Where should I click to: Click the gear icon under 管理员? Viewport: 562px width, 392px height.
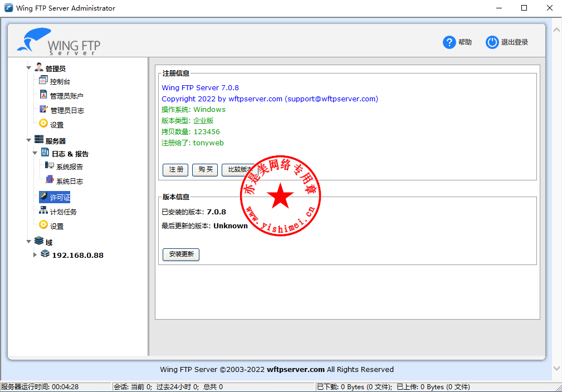(x=43, y=124)
